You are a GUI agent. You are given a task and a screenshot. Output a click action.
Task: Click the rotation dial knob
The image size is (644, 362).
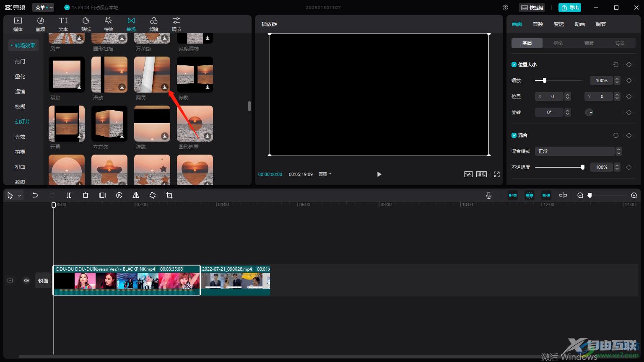pyautogui.click(x=589, y=112)
